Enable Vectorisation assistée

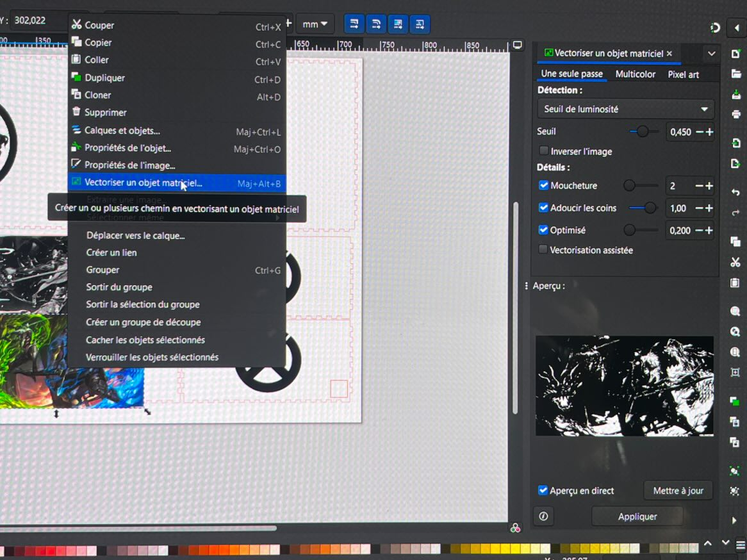(x=543, y=249)
